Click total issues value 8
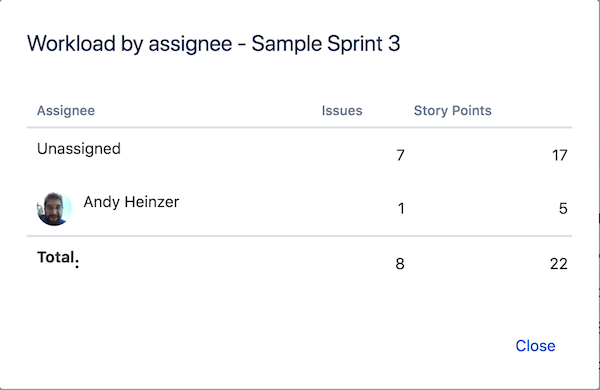The height and width of the screenshot is (390, 600). pyautogui.click(x=400, y=264)
